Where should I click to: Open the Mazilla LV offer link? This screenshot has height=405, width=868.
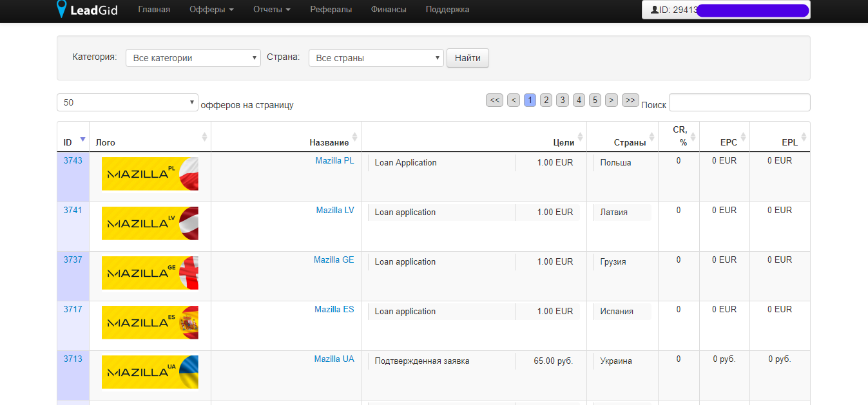click(x=334, y=210)
